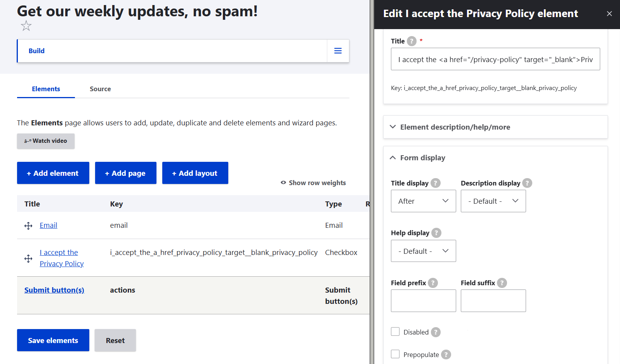
Task: Switch to the Elements tab
Action: [46, 89]
